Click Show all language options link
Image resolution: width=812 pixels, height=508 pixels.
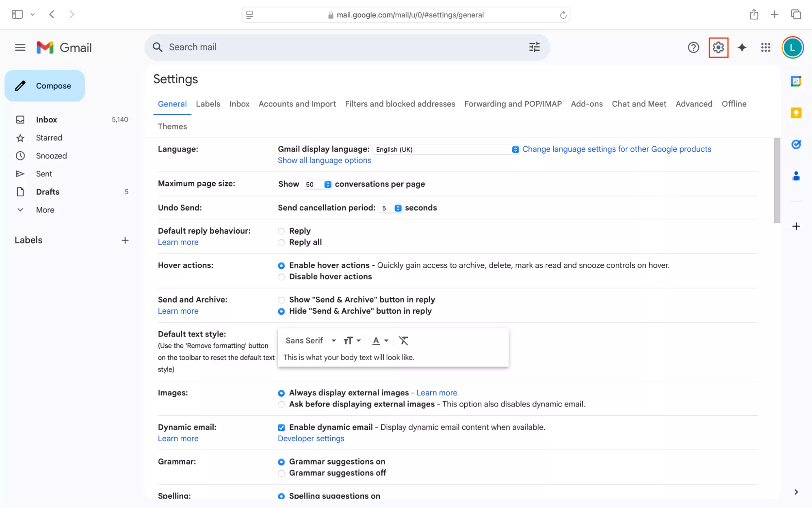pos(324,161)
